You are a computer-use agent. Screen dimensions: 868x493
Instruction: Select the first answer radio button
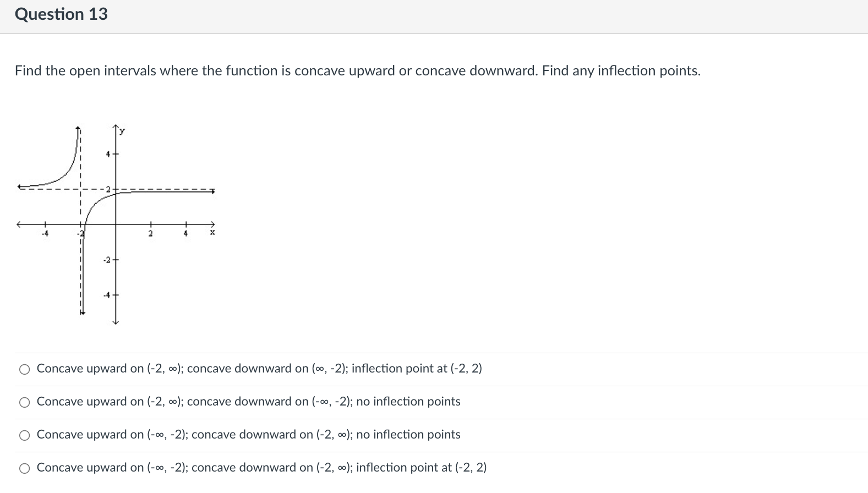click(24, 369)
